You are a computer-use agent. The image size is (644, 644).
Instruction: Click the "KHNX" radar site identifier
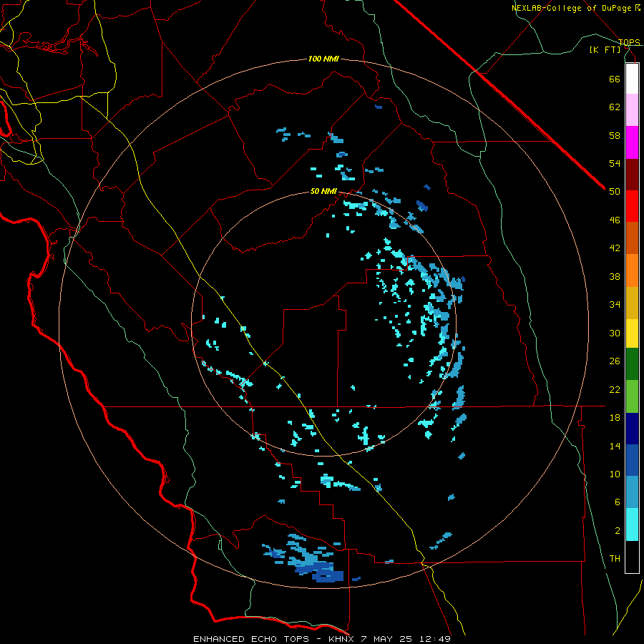341,639
